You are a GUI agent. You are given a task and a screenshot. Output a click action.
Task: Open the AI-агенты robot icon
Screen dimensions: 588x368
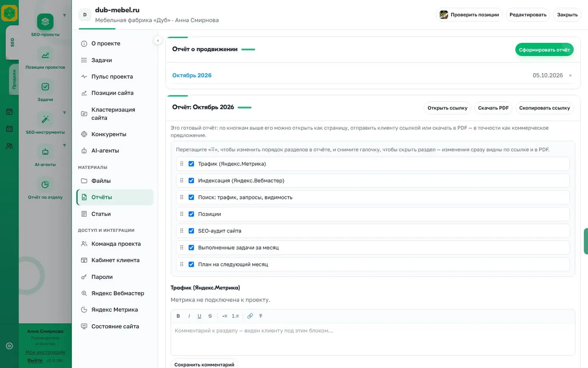[x=45, y=152]
